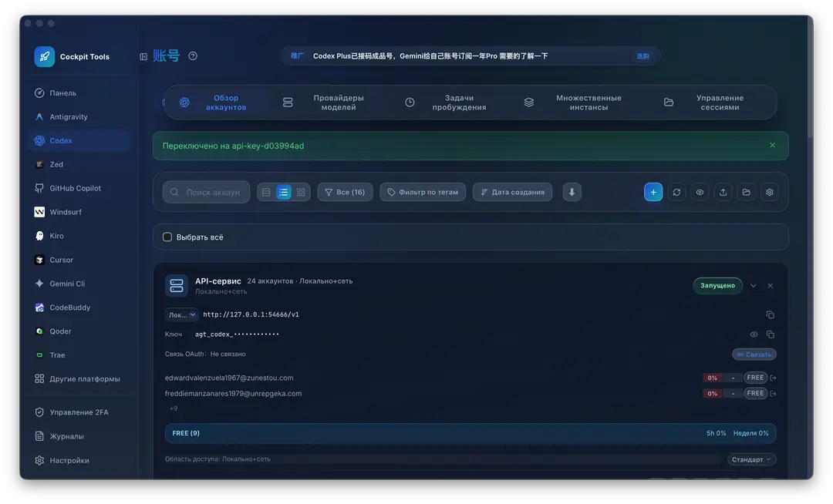This screenshot has width=833, height=504.
Task: Open the folder icon in the toolbar
Action: click(747, 192)
